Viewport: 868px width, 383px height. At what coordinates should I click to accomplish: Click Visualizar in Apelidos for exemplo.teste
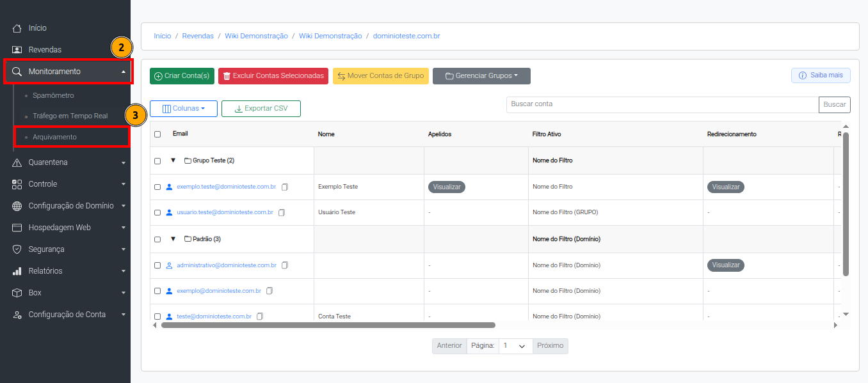(447, 187)
